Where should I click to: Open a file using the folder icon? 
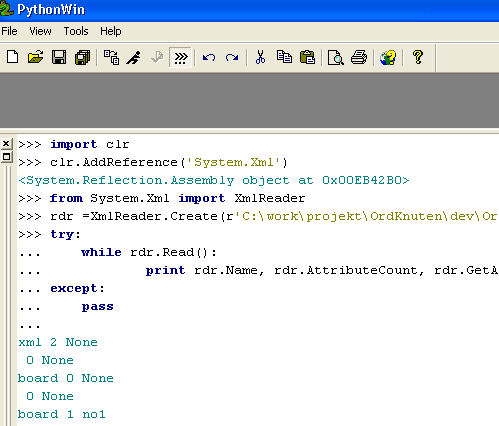(x=35, y=57)
